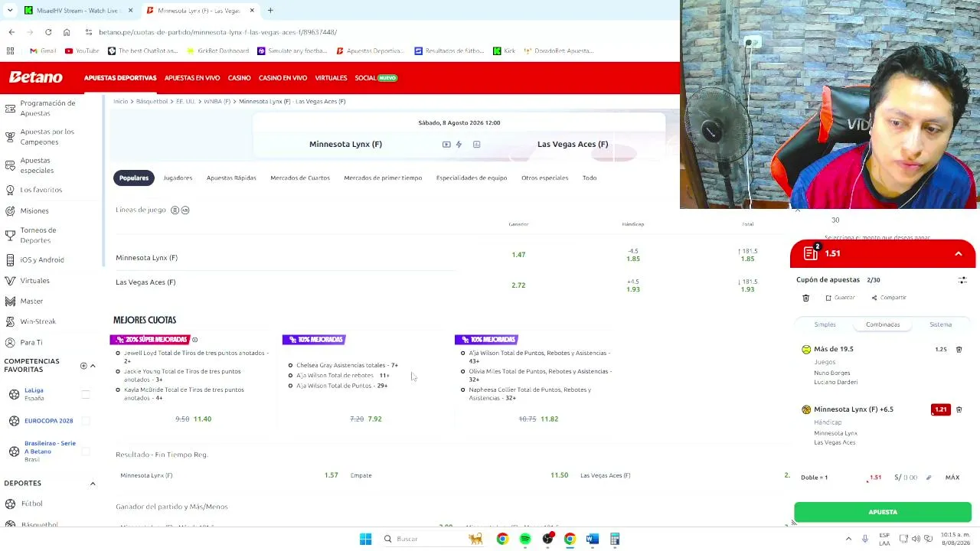
Task: Collapse the Competencias Favoritas section
Action: (x=93, y=366)
